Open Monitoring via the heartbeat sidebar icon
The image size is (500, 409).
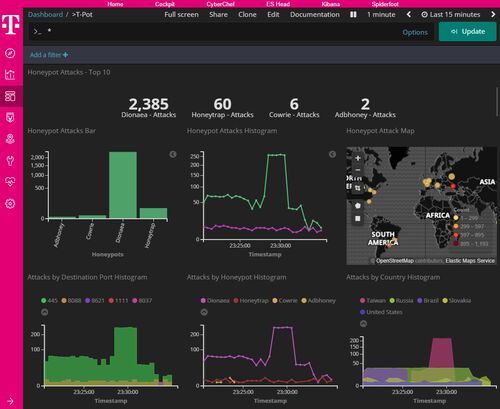[10, 182]
